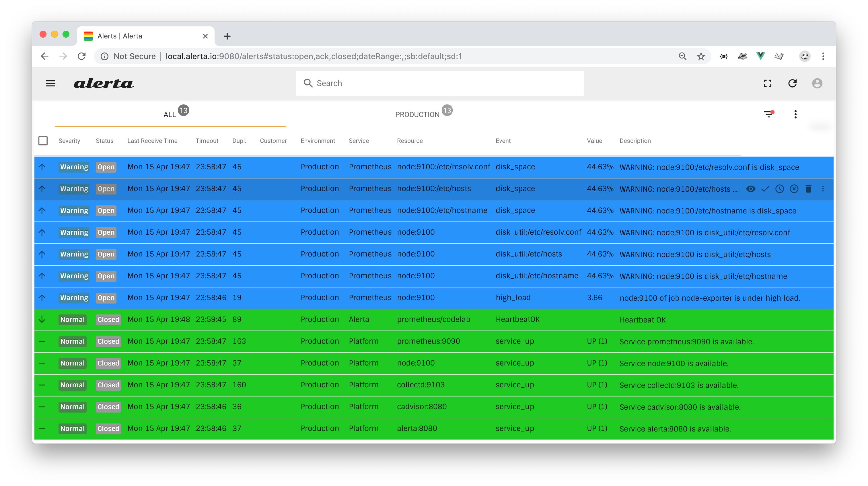
Task: Close the hovered alert with circled X
Action: (x=794, y=189)
